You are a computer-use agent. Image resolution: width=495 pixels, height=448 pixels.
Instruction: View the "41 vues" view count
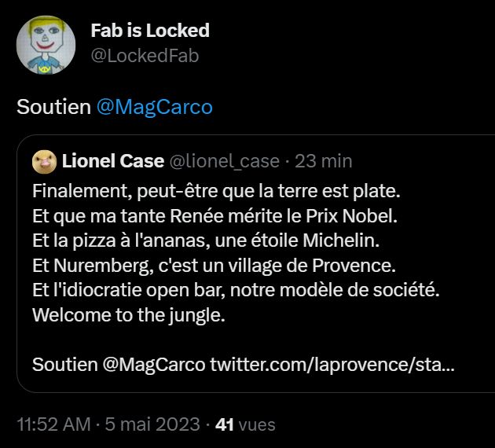click(245, 424)
